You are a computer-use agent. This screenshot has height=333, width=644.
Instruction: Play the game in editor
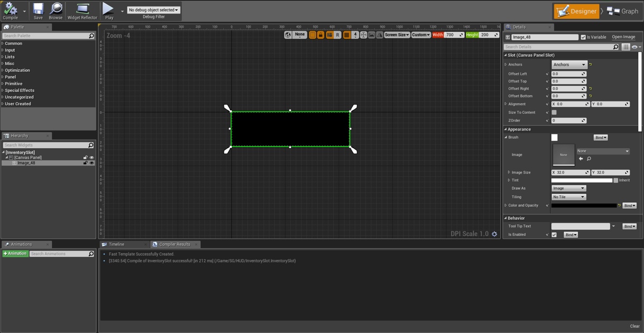point(109,11)
